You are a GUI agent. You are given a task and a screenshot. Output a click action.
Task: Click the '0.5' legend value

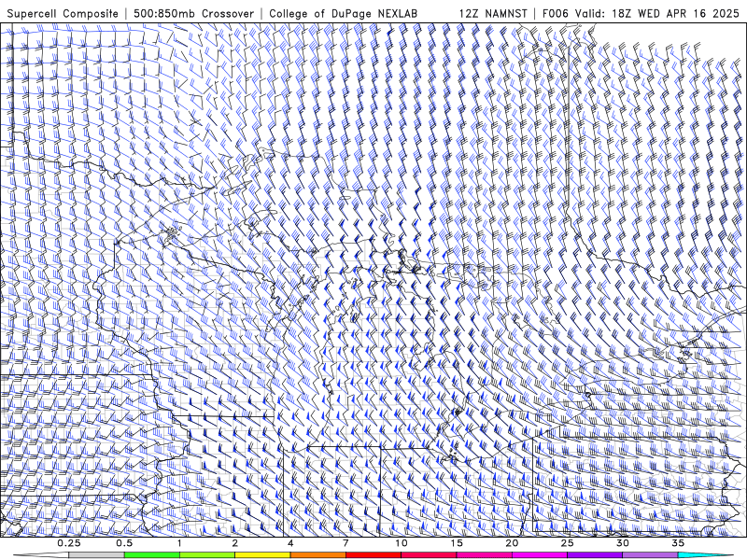pos(124,543)
